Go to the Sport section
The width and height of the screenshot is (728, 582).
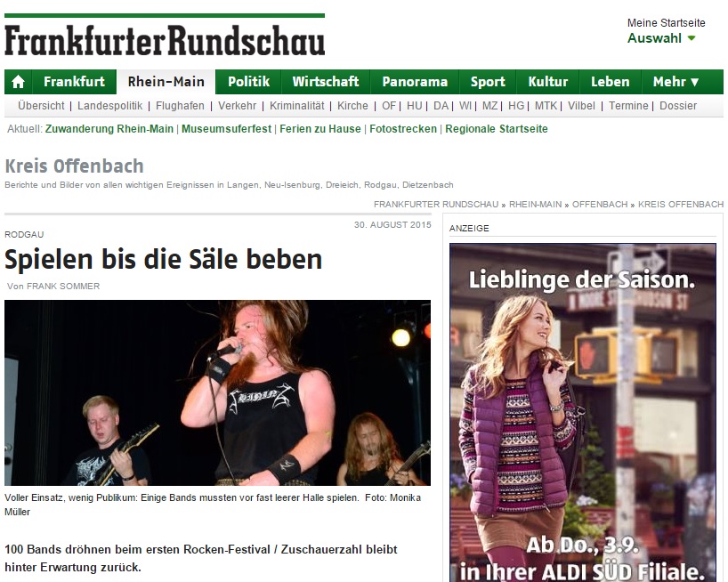(488, 82)
